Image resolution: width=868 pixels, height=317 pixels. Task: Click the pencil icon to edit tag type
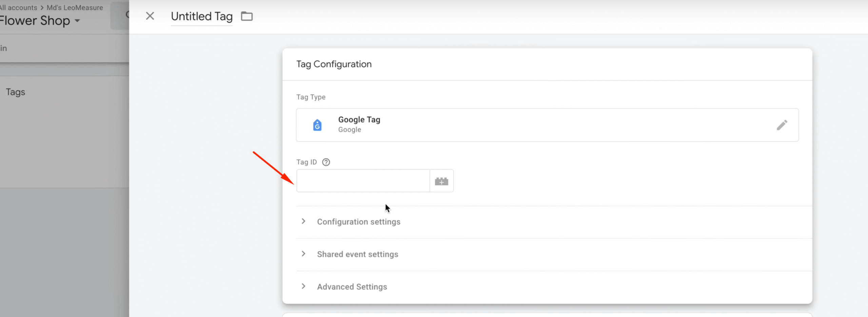click(782, 125)
